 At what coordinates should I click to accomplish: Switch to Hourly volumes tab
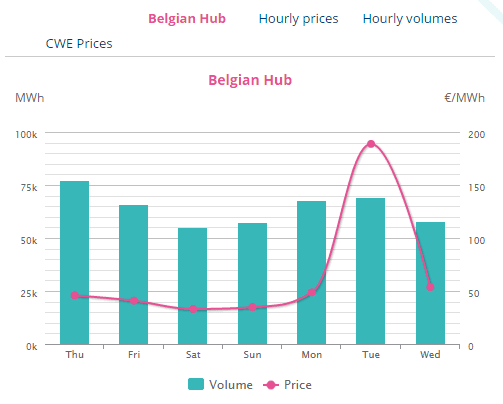tap(410, 19)
